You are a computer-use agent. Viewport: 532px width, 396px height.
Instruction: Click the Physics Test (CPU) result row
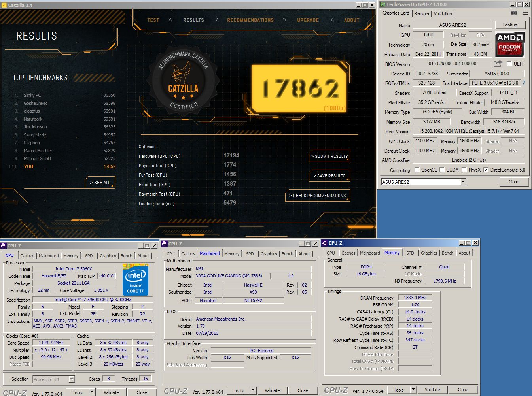[188, 166]
